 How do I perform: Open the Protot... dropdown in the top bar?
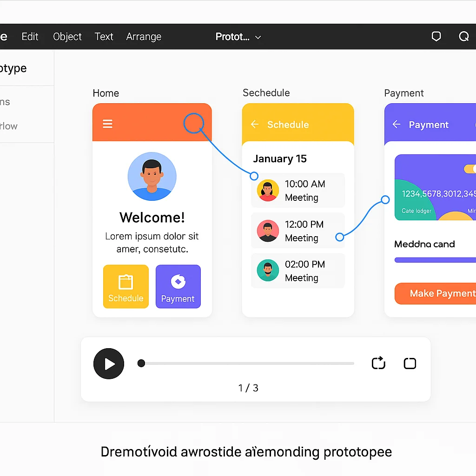click(238, 36)
